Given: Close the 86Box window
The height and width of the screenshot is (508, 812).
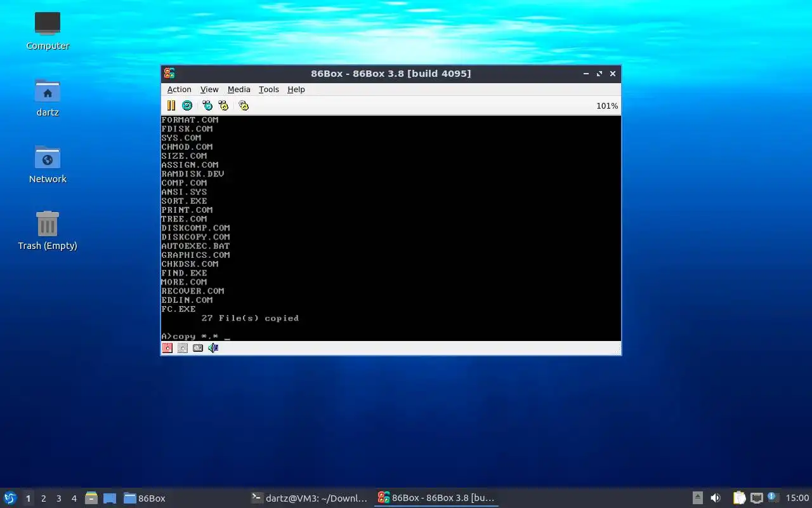Looking at the screenshot, I should (613, 74).
